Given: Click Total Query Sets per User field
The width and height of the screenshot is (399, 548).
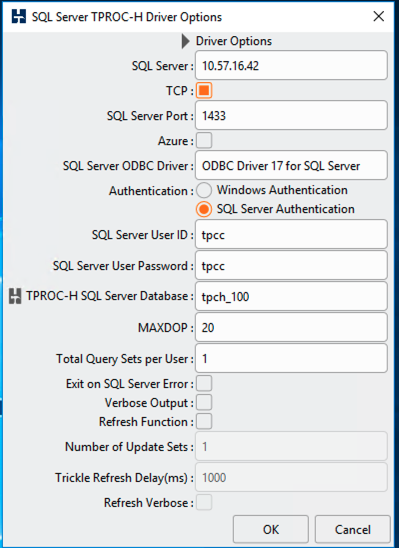Looking at the screenshot, I should pos(291,359).
